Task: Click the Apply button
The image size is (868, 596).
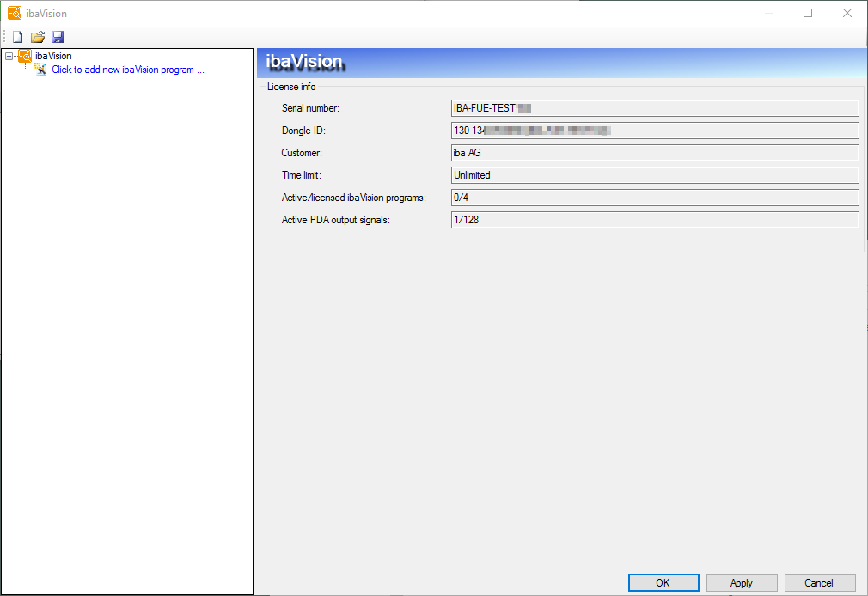Action: point(741,583)
